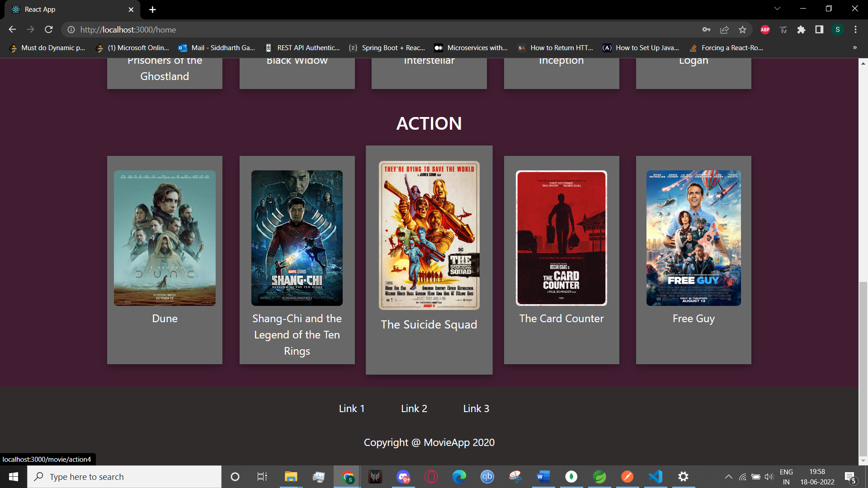The width and height of the screenshot is (868, 488).
Task: Select the Dune movie poster
Action: point(165,238)
